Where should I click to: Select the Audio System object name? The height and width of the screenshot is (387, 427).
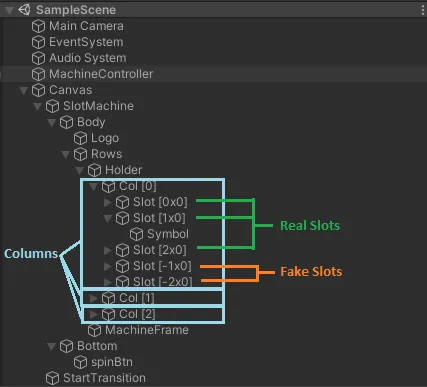88,58
